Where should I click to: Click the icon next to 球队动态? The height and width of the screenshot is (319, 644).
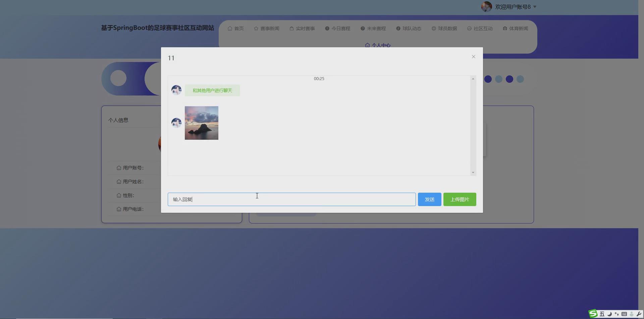(x=398, y=28)
